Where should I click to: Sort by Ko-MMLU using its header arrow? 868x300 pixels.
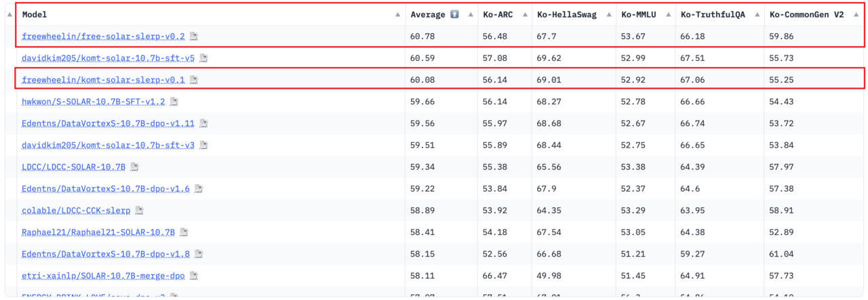point(667,14)
